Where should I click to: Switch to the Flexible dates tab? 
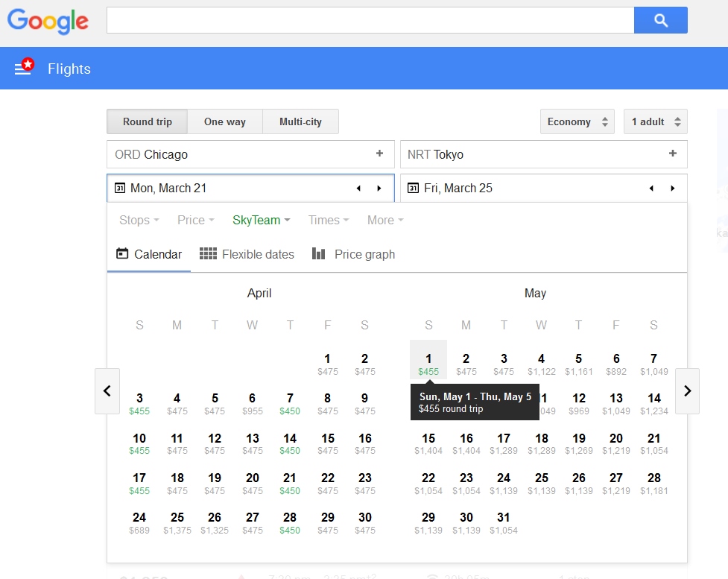click(x=247, y=254)
